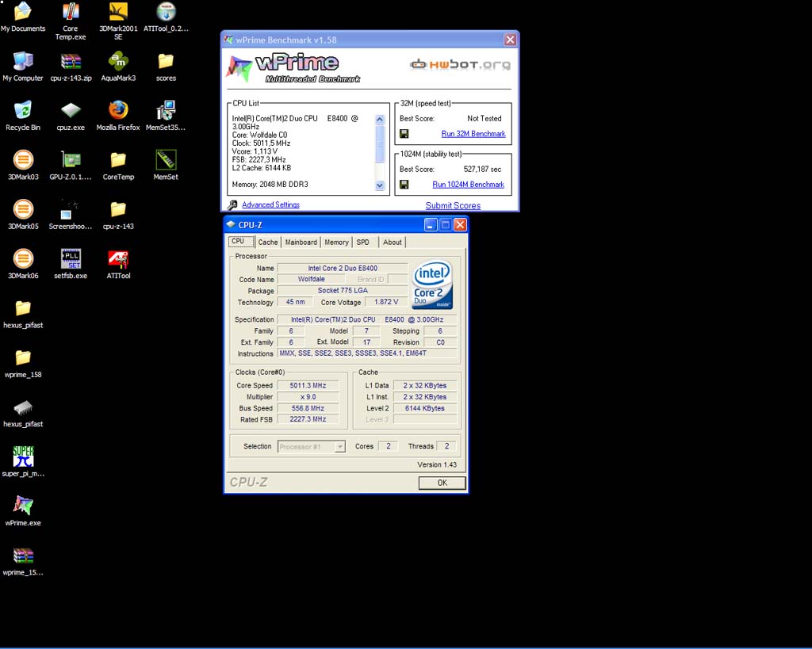Select cpu-z-143.zip archive icon
The width and height of the screenshot is (812, 649).
(71, 67)
